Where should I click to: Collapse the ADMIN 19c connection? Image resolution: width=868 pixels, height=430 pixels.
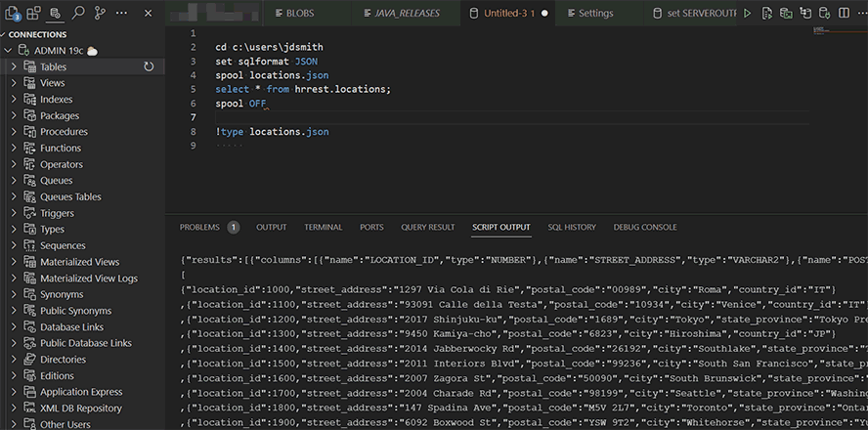[7, 51]
